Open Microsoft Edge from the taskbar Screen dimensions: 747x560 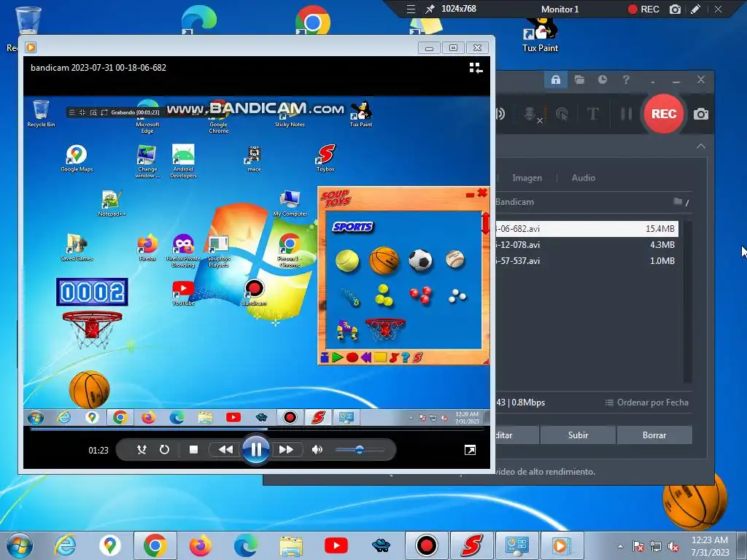245,545
